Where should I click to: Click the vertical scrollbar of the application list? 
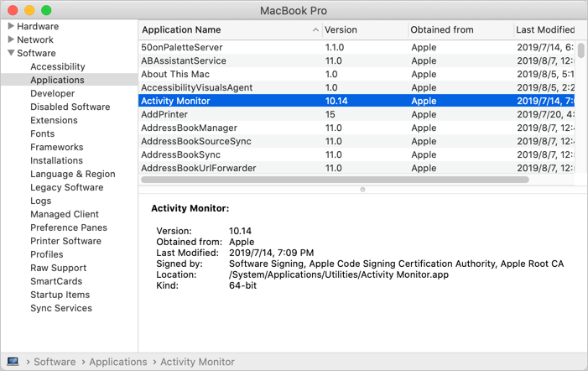pos(581,52)
